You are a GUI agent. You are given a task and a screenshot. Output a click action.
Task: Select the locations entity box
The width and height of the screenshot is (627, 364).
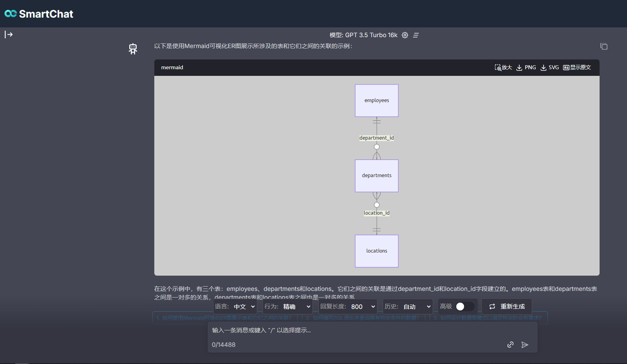377,251
